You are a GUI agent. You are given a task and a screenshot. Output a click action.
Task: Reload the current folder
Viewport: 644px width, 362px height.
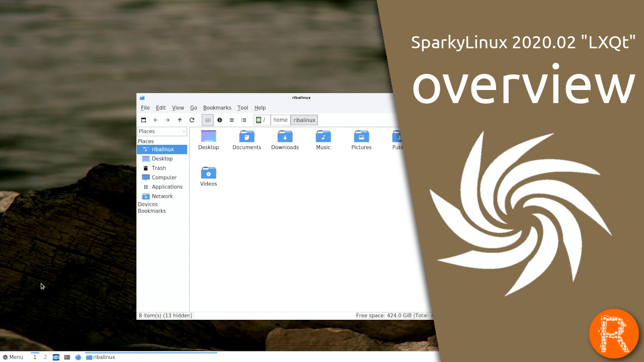coord(192,120)
